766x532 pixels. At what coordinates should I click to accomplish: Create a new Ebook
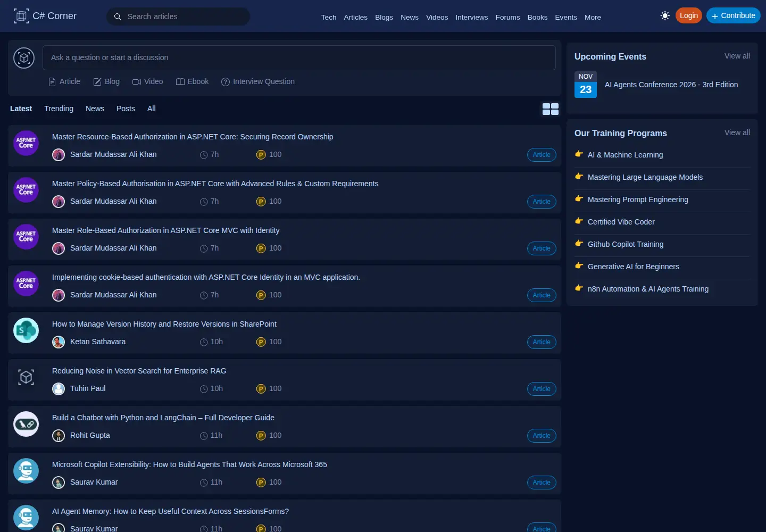192,81
